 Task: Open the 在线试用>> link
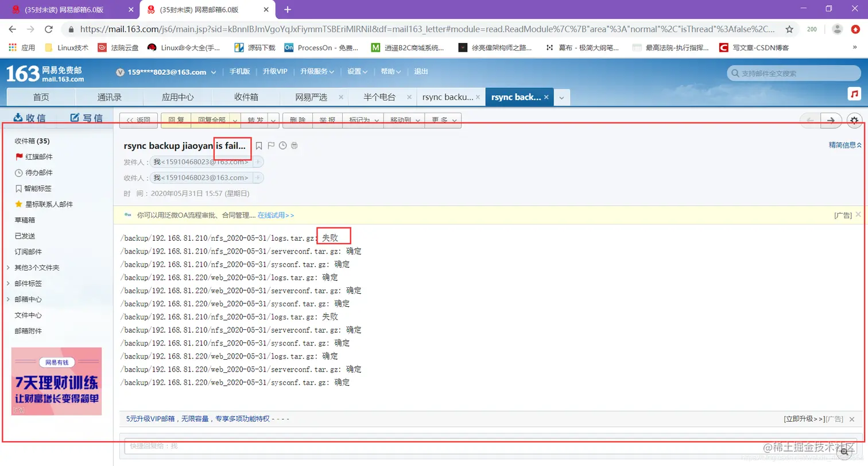pos(276,215)
